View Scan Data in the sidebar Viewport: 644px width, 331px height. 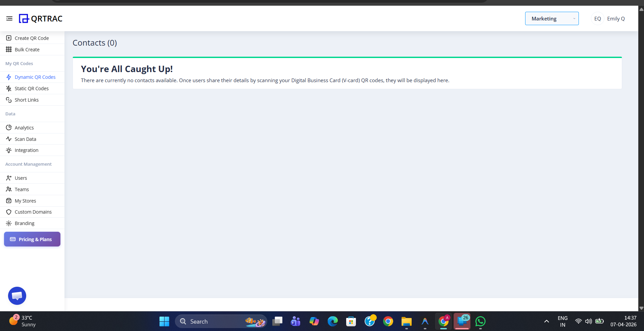coord(25,139)
